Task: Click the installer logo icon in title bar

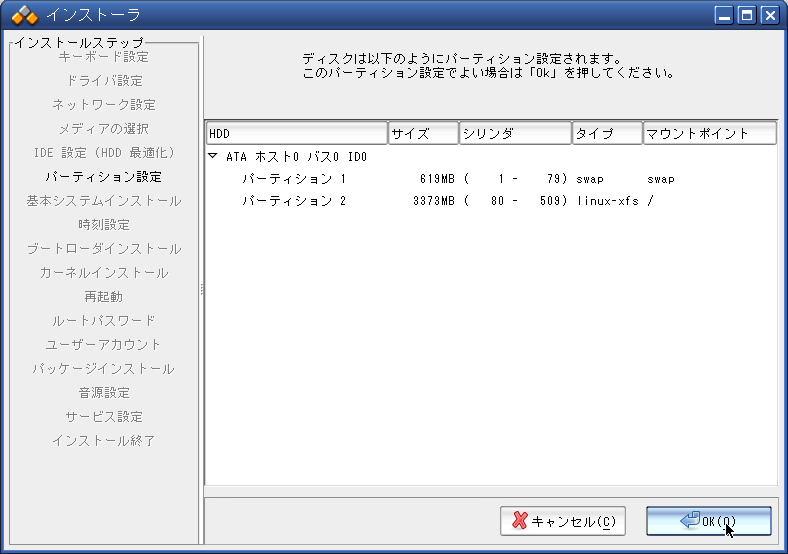Action: pos(24,15)
